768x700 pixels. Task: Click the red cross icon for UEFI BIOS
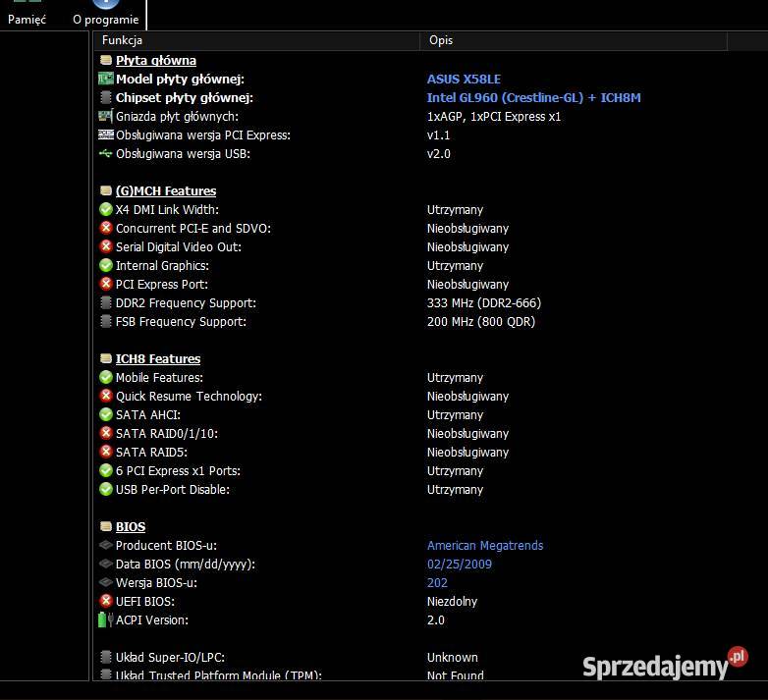(x=106, y=601)
